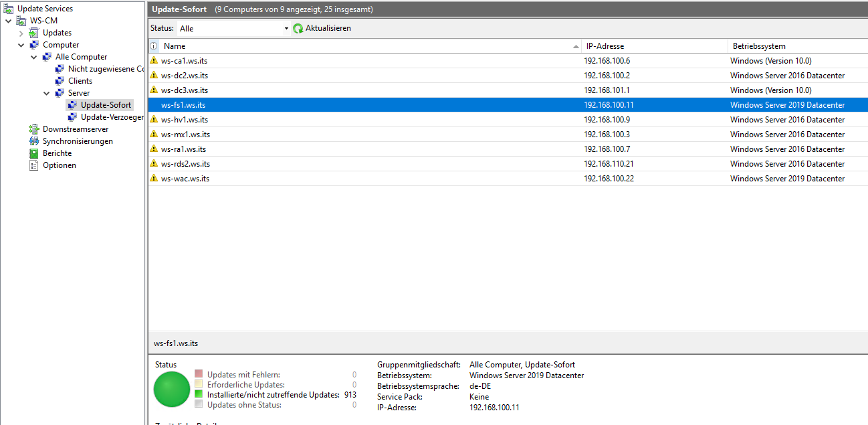868x425 pixels.
Task: Select the ws-fs1.ws.its row
Action: click(x=508, y=105)
